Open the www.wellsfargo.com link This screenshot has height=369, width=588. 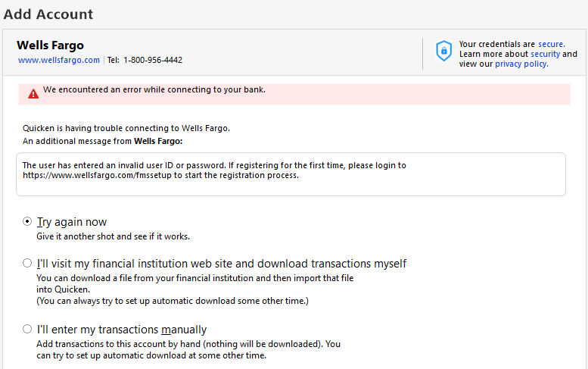(59, 60)
